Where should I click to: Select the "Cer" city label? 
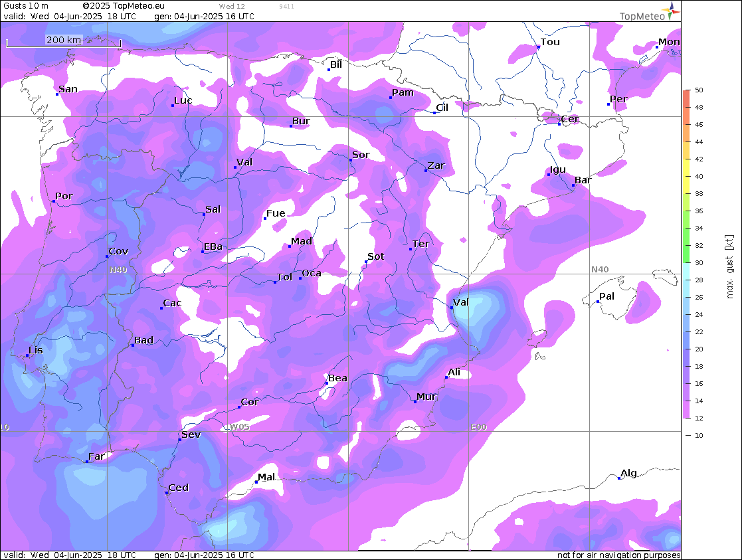coord(570,119)
